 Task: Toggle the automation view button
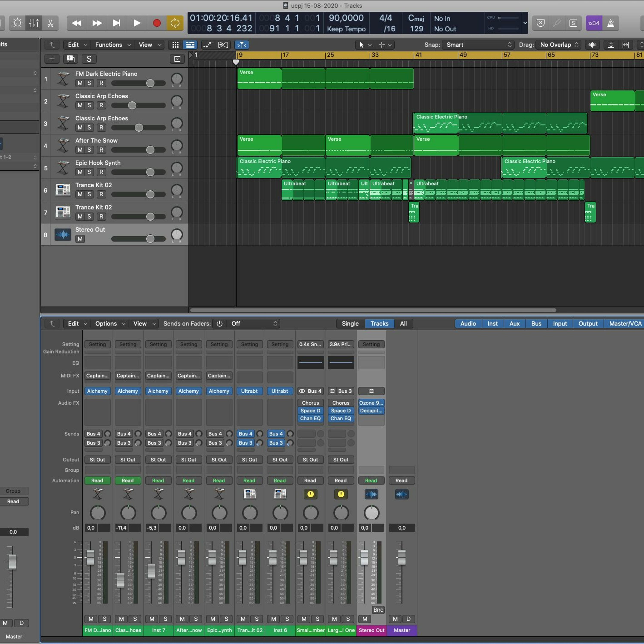point(208,45)
